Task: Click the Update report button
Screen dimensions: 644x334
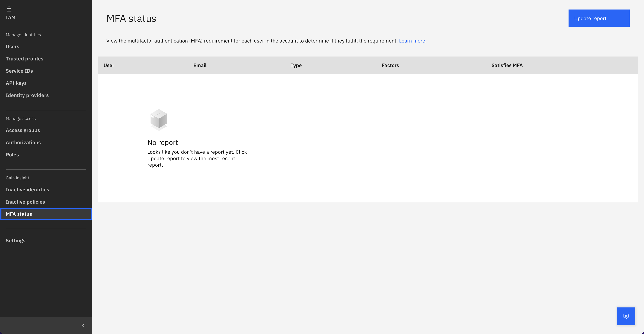Action: coord(599,18)
